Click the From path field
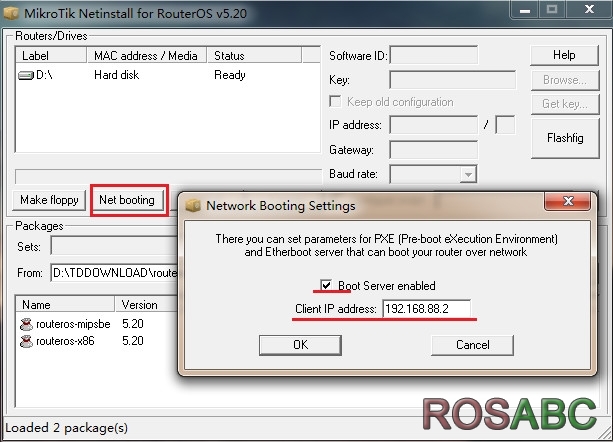This screenshot has width=613, height=442. pyautogui.click(x=114, y=272)
